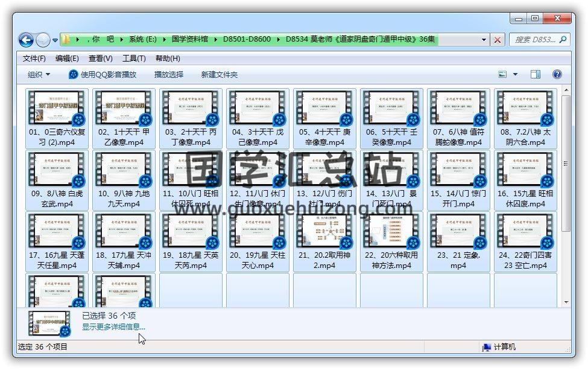Viewport: 588px width, 370px height.
Task: Click 使用QQ影音播放 button
Action: pyautogui.click(x=103, y=74)
